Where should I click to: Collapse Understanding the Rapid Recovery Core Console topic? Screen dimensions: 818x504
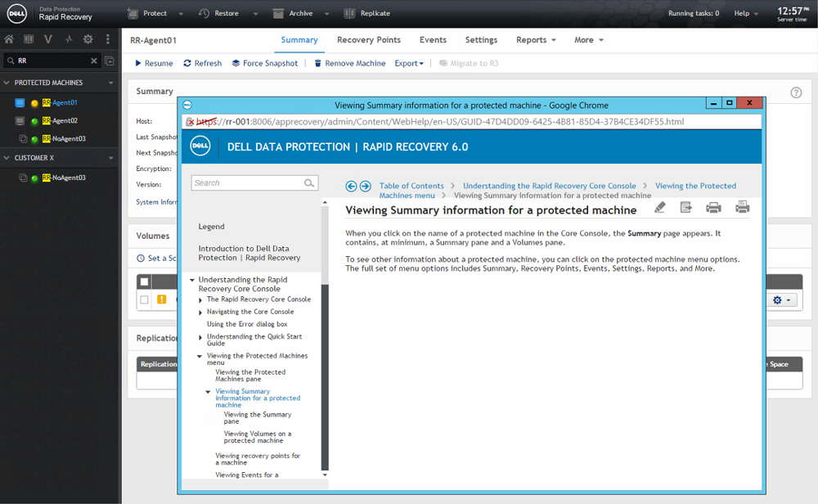click(192, 280)
